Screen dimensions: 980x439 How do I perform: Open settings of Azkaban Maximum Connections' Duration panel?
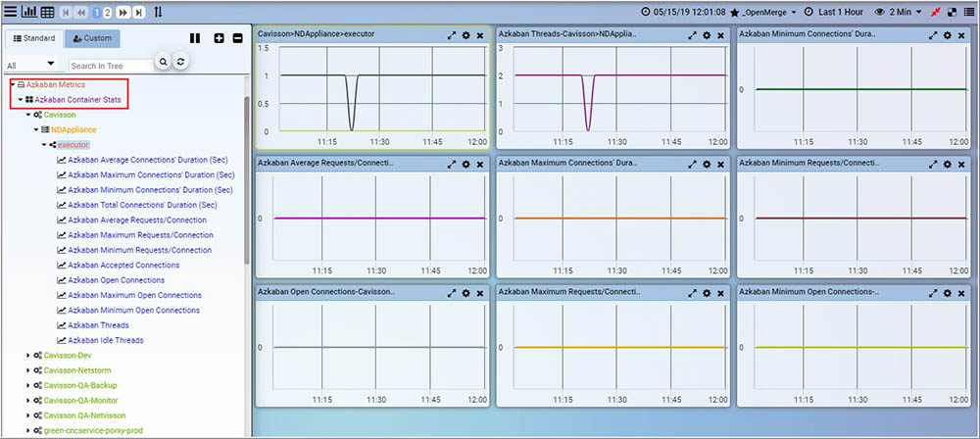click(707, 165)
